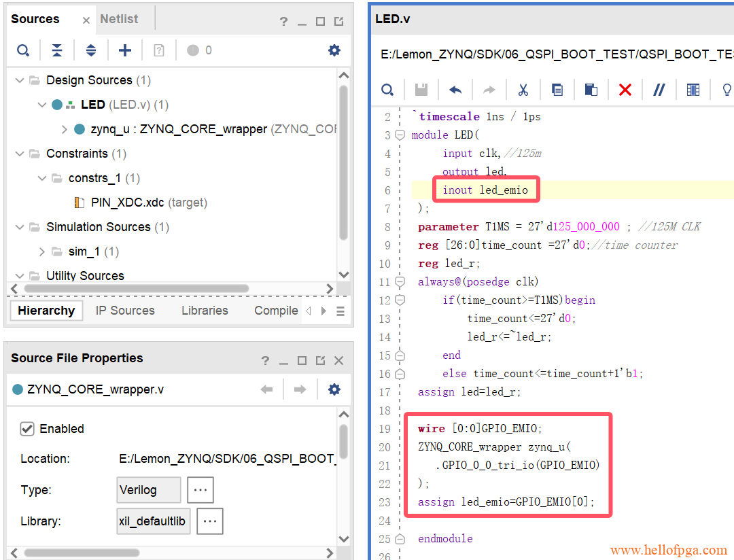This screenshot has width=734, height=560.
Task: Click the Cut scissors icon in editor
Action: click(523, 90)
